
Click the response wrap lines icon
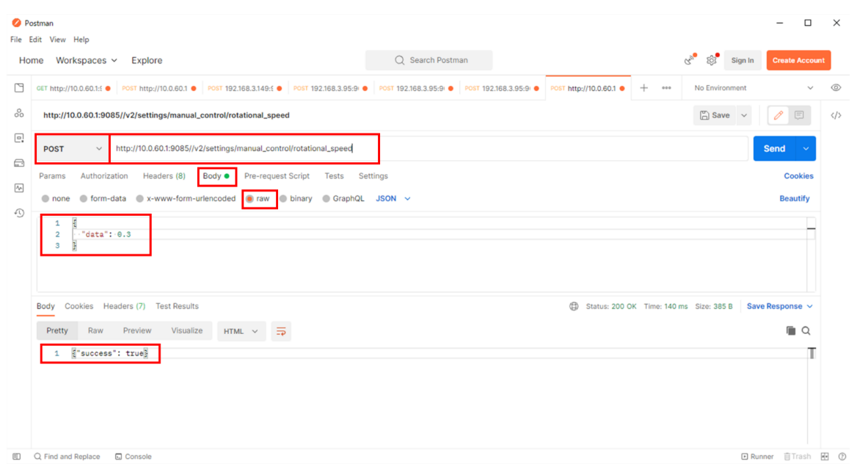pos(280,331)
